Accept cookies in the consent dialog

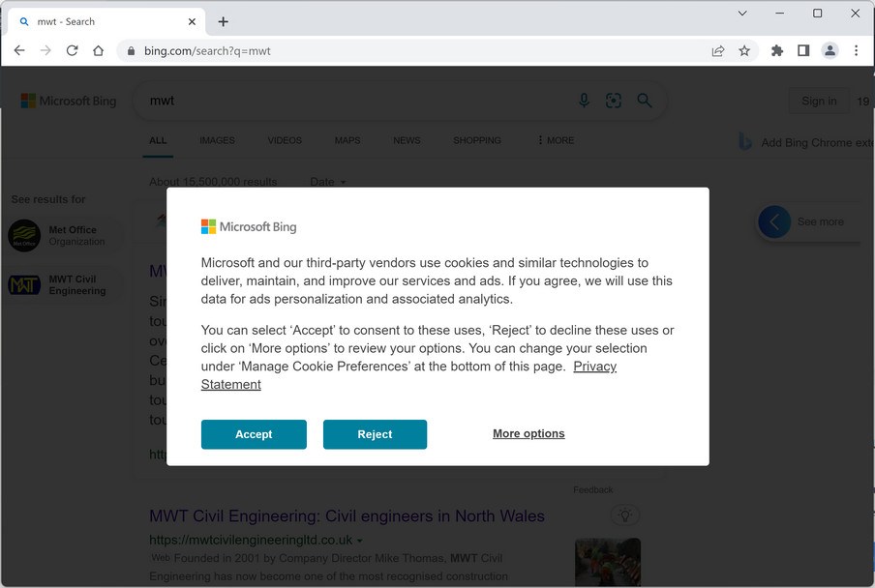coord(254,434)
